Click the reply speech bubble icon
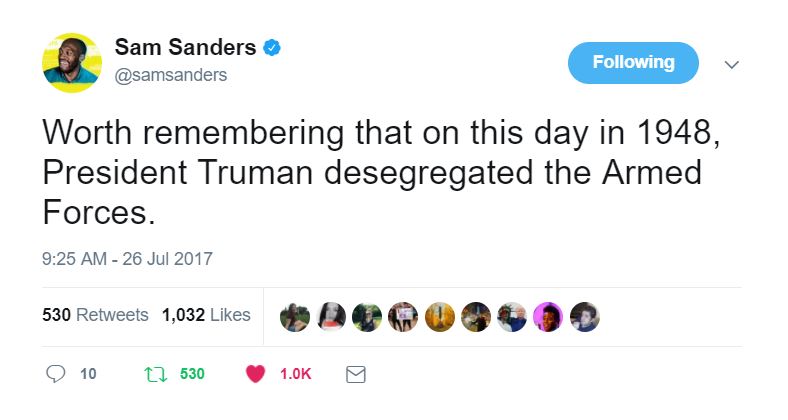This screenshot has width=788, height=420. (x=56, y=374)
